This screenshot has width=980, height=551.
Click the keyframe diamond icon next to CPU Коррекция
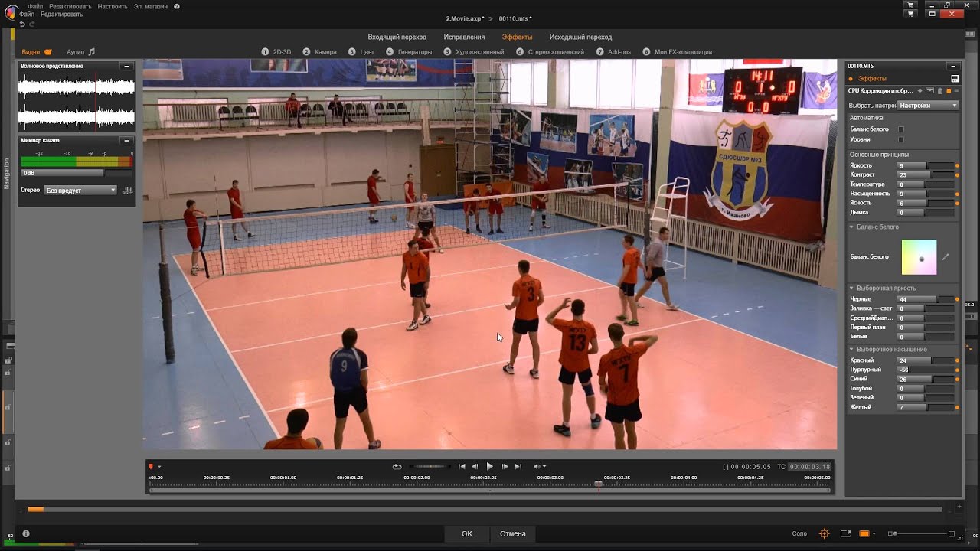coord(920,91)
